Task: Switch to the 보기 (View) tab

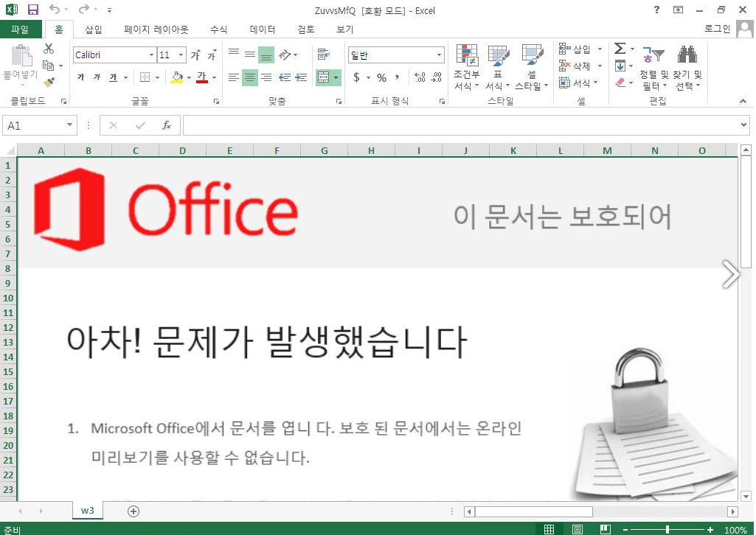Action: pos(344,29)
